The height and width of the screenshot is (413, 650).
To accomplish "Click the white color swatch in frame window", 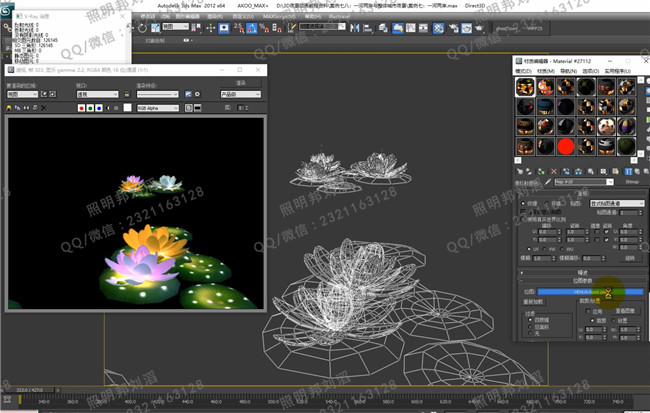I will [128, 108].
